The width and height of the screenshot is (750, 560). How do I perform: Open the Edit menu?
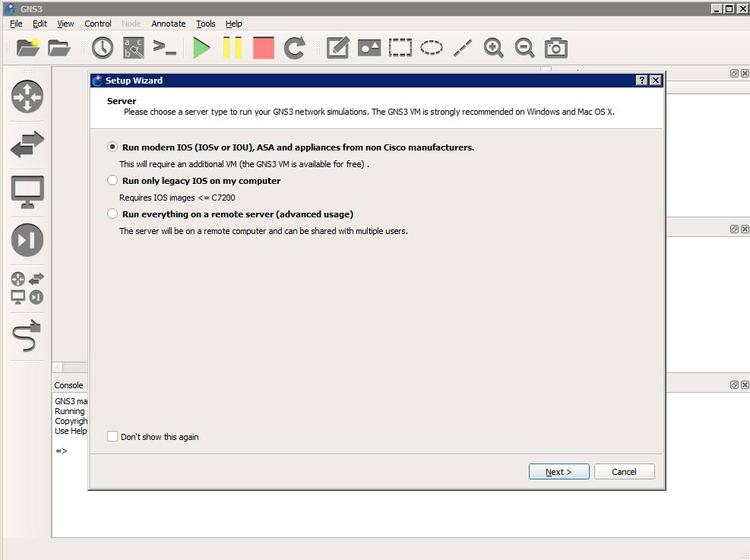point(40,24)
